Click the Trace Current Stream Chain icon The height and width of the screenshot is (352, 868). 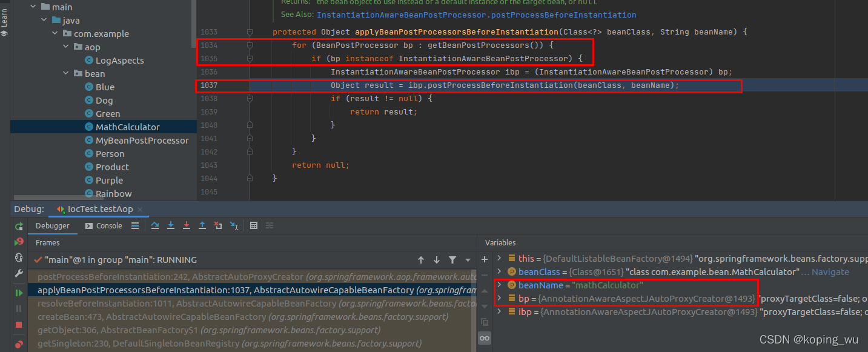(270, 225)
